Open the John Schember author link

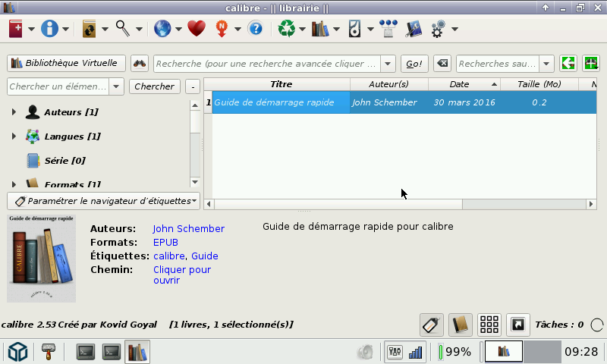click(x=188, y=228)
